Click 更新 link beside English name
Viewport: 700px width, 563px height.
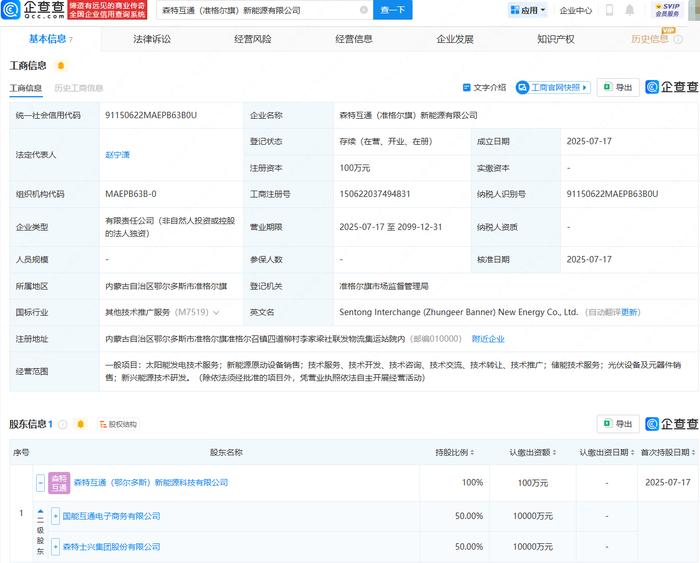(629, 313)
